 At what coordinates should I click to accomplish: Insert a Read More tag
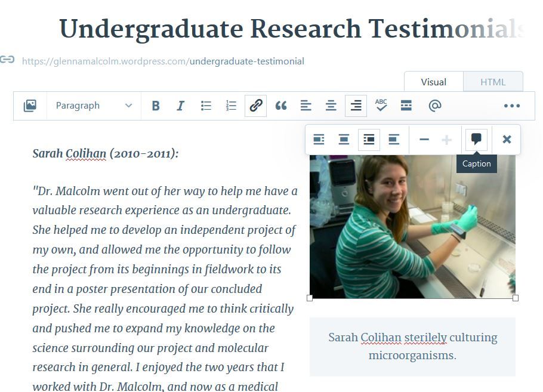406,106
